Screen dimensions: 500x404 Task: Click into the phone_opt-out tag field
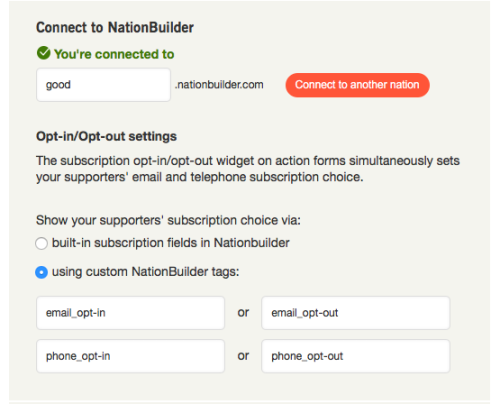[356, 356]
